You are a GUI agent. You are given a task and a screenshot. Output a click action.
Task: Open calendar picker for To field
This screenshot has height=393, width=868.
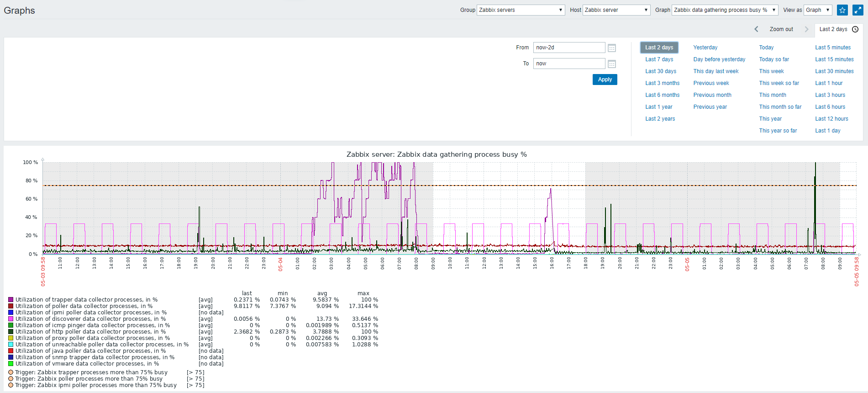click(x=612, y=64)
